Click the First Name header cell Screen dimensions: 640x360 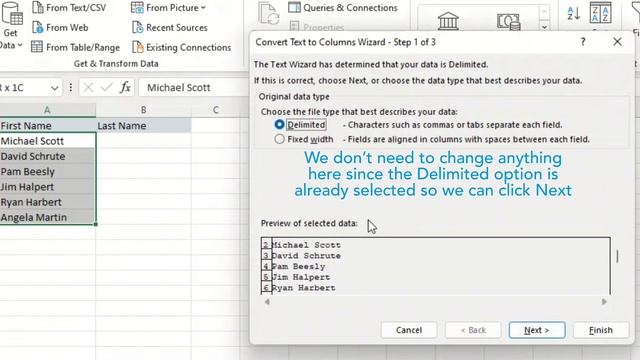pyautogui.click(x=47, y=125)
